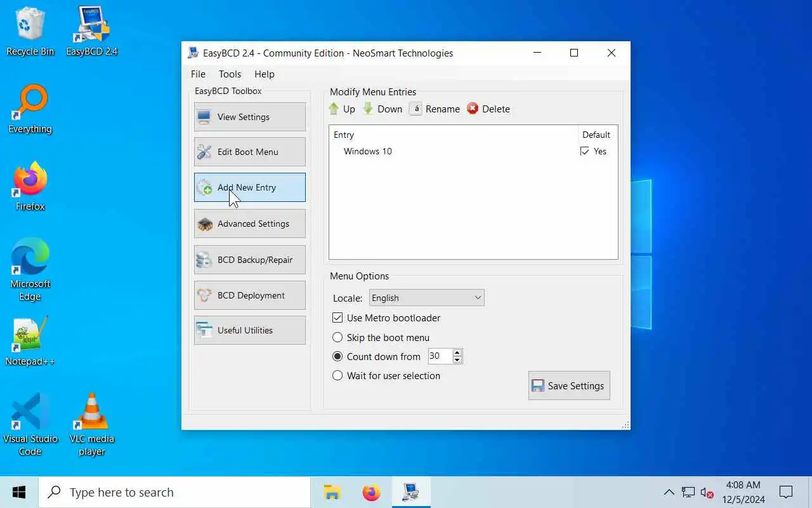812x508 pixels.
Task: Open the View Settings panel
Action: tap(249, 117)
